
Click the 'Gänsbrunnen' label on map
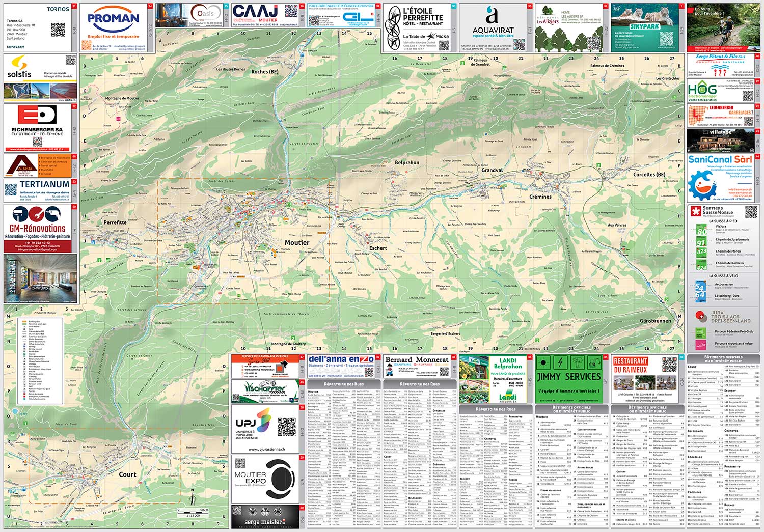(x=655, y=321)
